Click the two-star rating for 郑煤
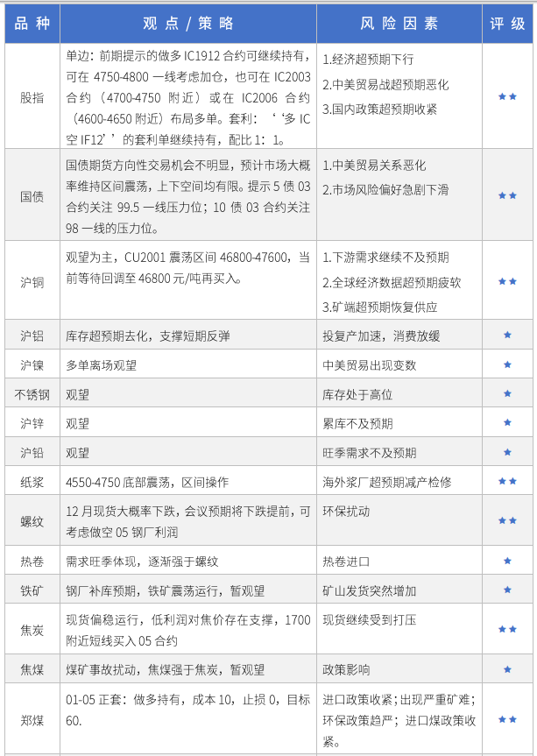Viewport: 537px width, 756px height. [x=507, y=719]
